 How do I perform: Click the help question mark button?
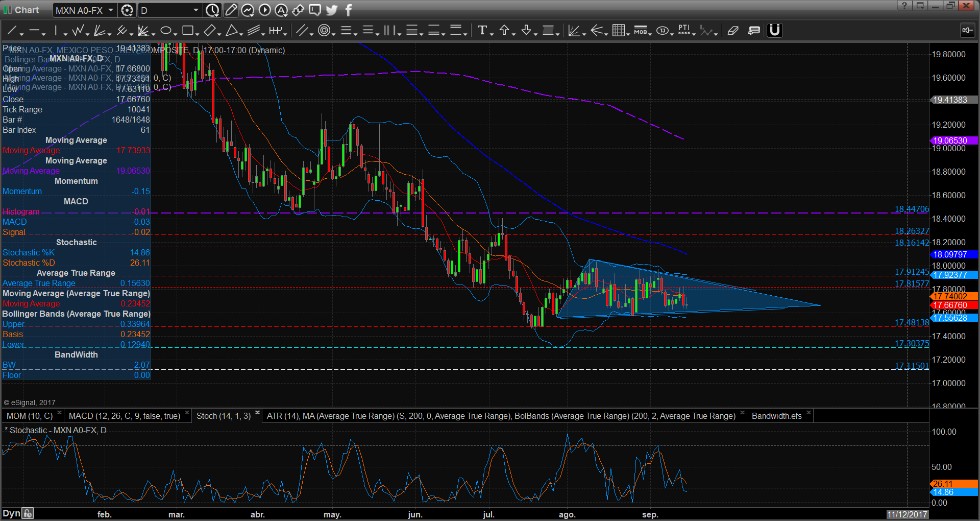904,6
